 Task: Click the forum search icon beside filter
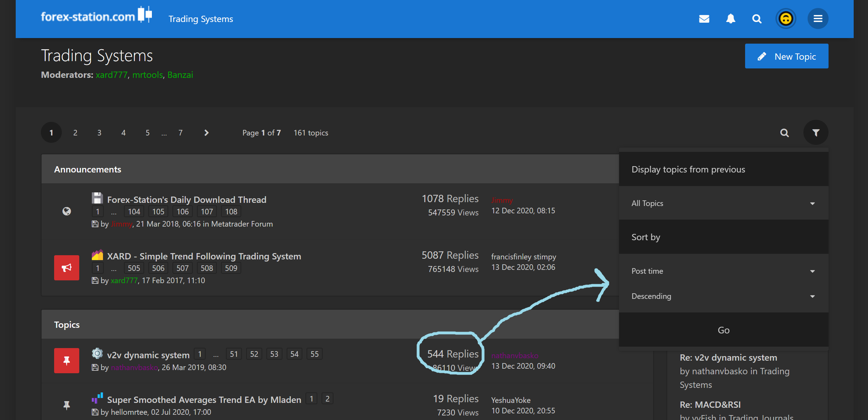pos(784,133)
